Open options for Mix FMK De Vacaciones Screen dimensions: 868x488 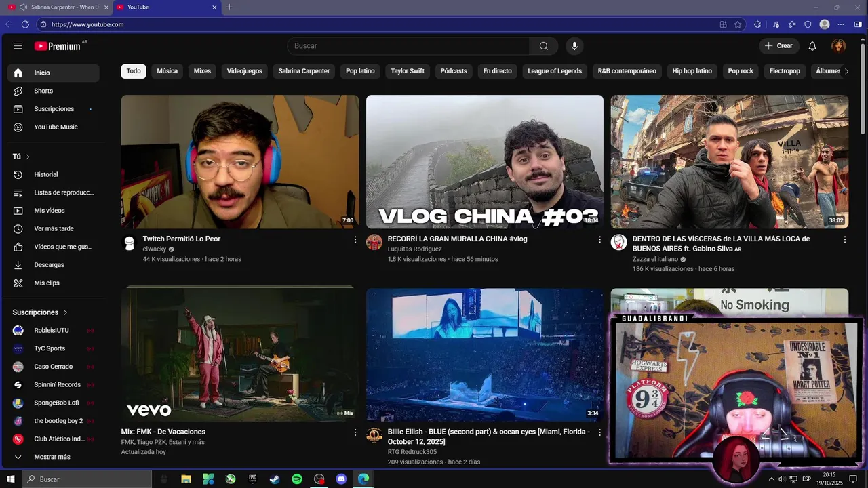pyautogui.click(x=355, y=432)
